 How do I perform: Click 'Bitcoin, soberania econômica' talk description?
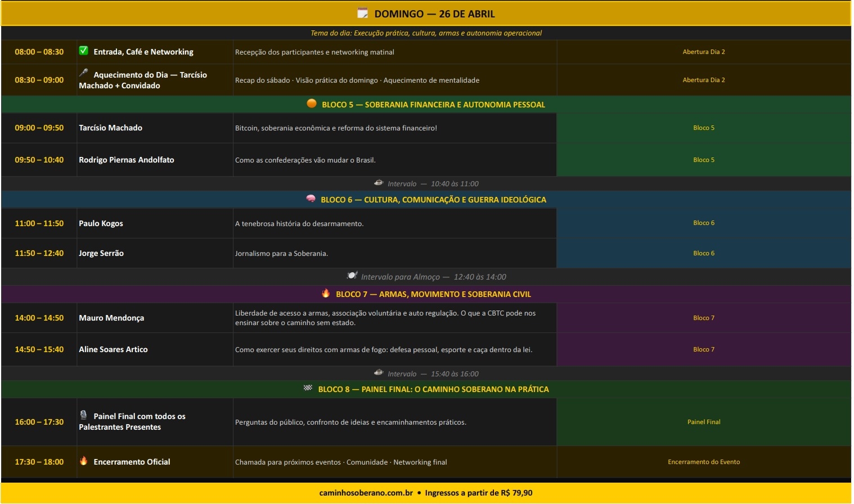[x=336, y=128]
